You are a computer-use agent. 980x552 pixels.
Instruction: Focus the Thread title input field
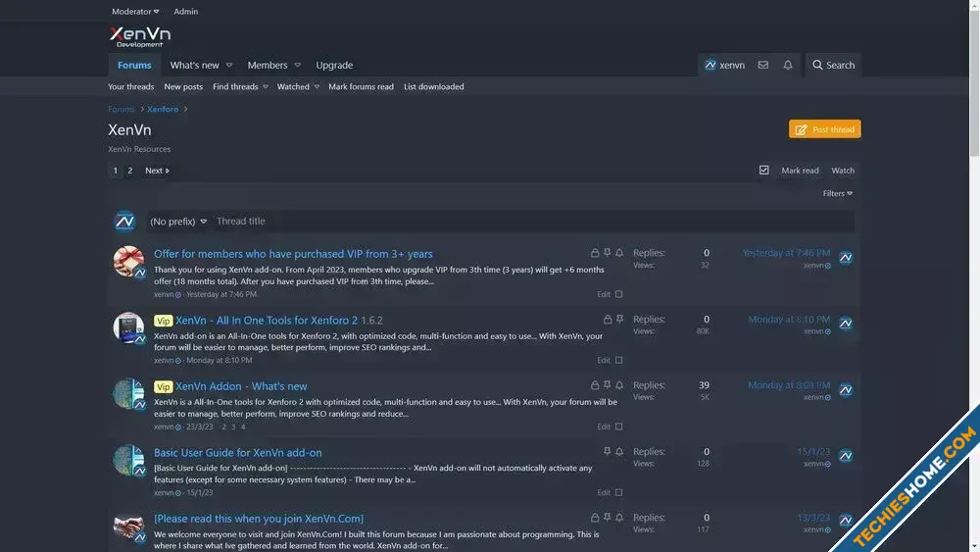(x=534, y=222)
